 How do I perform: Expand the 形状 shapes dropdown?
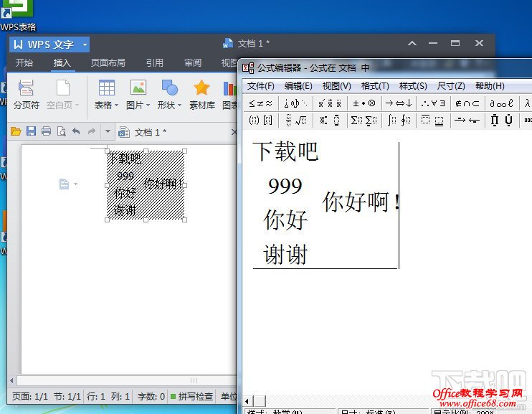pos(179,105)
